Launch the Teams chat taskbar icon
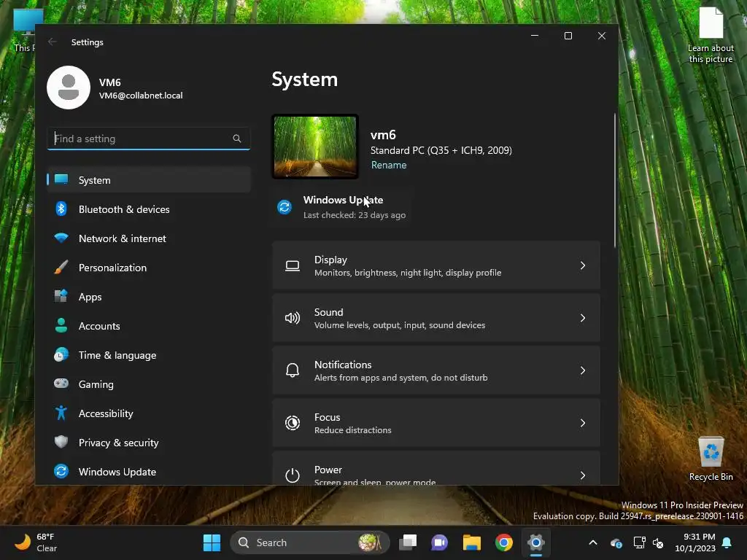This screenshot has width=747, height=560. pyautogui.click(x=439, y=542)
